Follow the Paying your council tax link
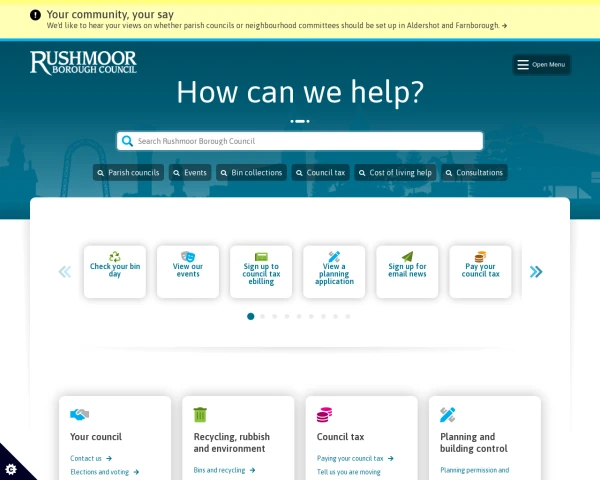Viewport: 600px width, 480px height. click(355, 458)
